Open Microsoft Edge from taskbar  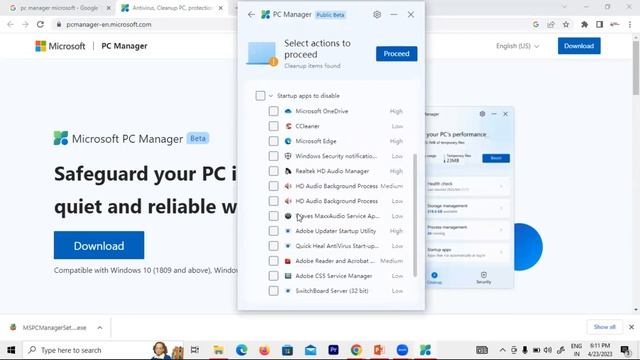click(241, 350)
